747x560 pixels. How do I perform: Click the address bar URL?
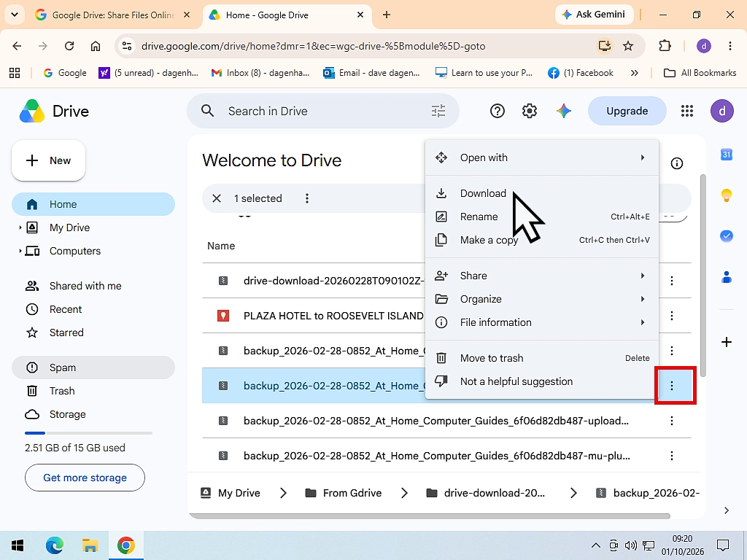313,46
